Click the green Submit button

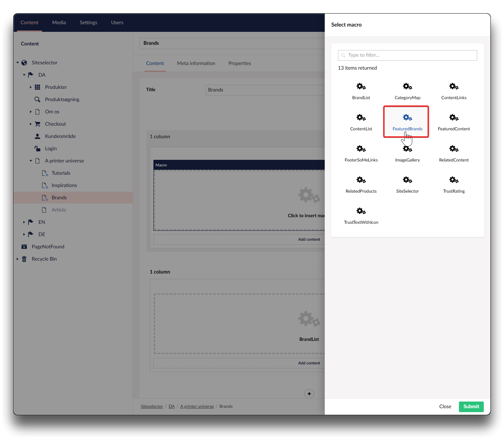(471, 407)
